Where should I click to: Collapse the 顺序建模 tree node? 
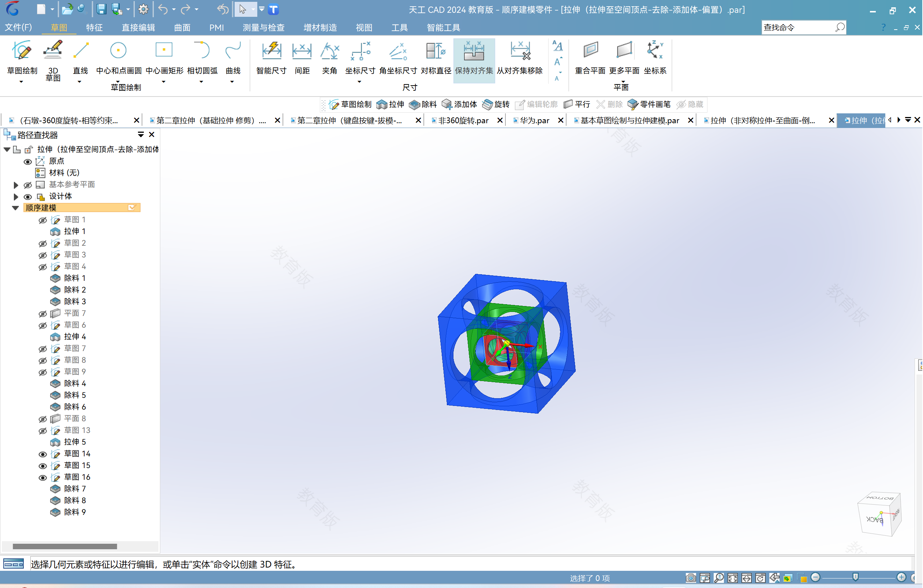click(x=15, y=208)
